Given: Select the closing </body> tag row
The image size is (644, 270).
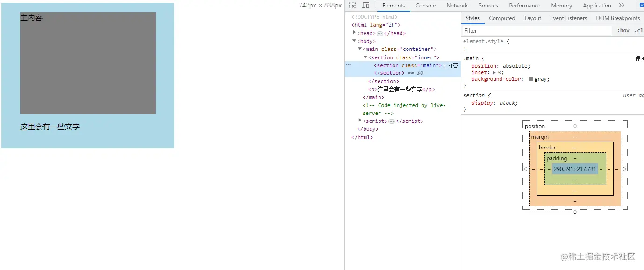Looking at the screenshot, I should (368, 129).
